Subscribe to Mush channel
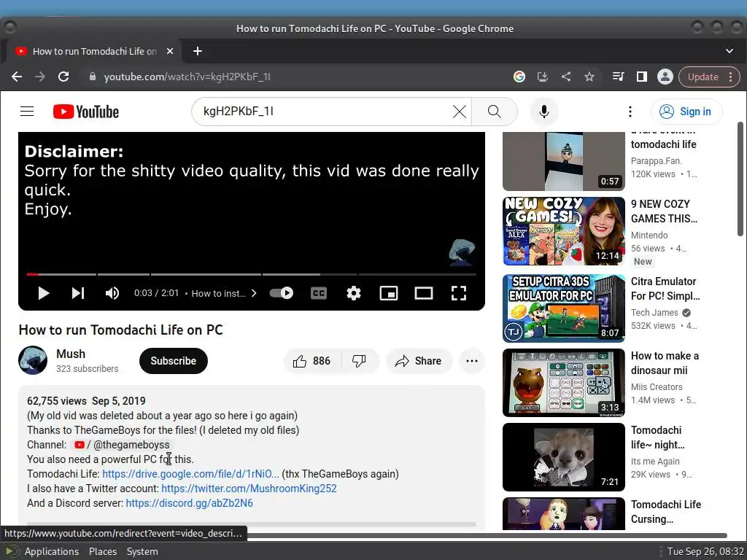The height and width of the screenshot is (560, 747). [x=174, y=361]
